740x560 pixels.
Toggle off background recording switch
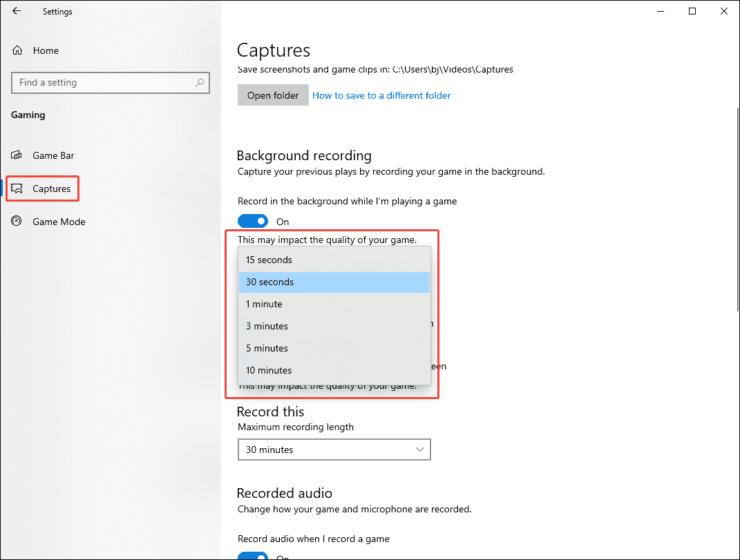252,221
